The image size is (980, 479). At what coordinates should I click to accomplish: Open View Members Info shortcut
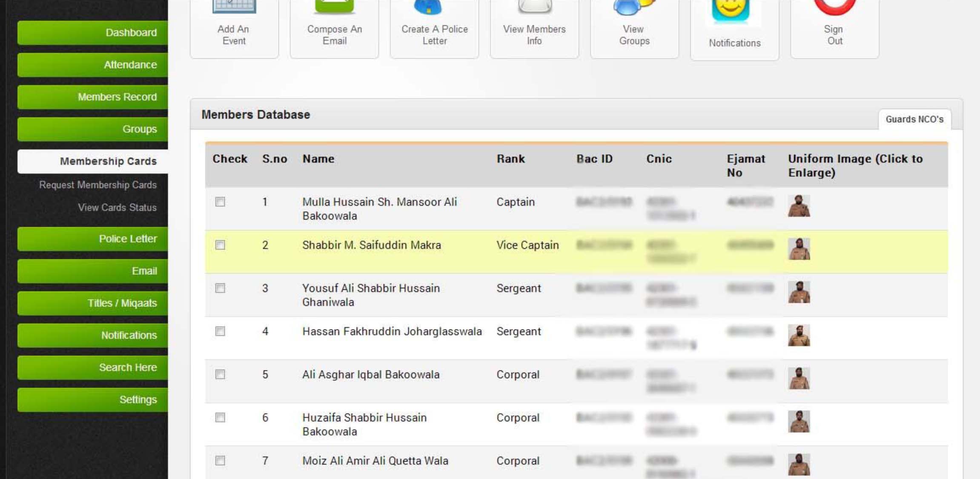(x=534, y=26)
